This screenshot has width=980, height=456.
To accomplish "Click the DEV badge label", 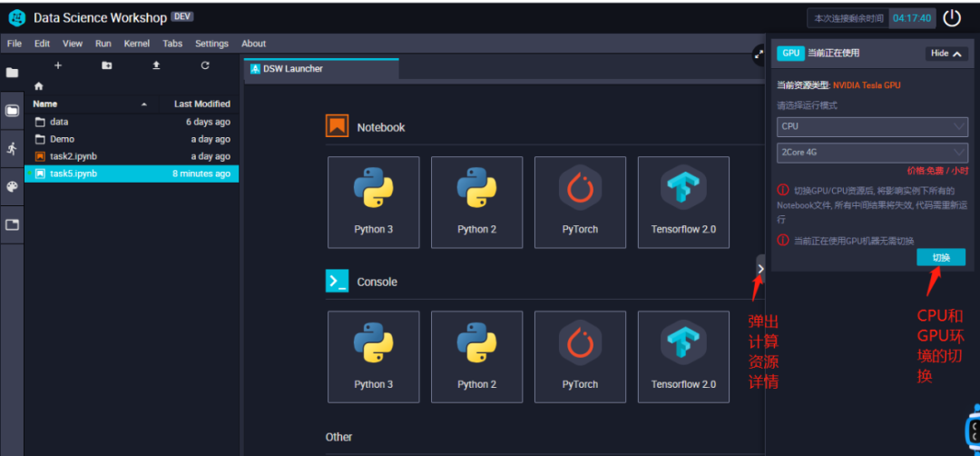I will (181, 17).
